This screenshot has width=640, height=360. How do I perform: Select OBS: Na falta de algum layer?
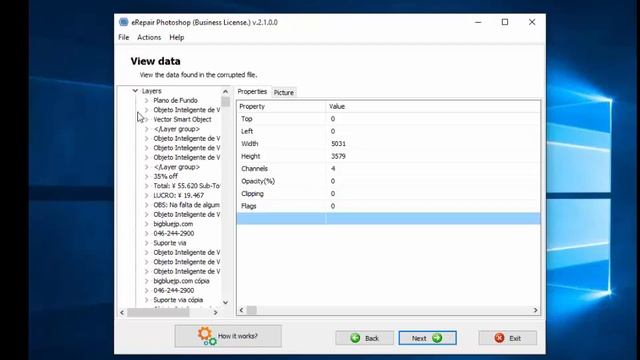click(187, 205)
